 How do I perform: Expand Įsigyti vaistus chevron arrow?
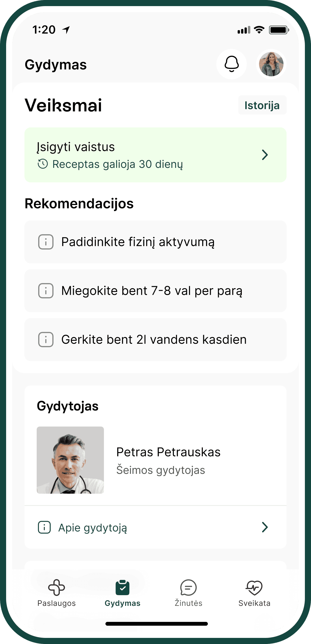265,155
